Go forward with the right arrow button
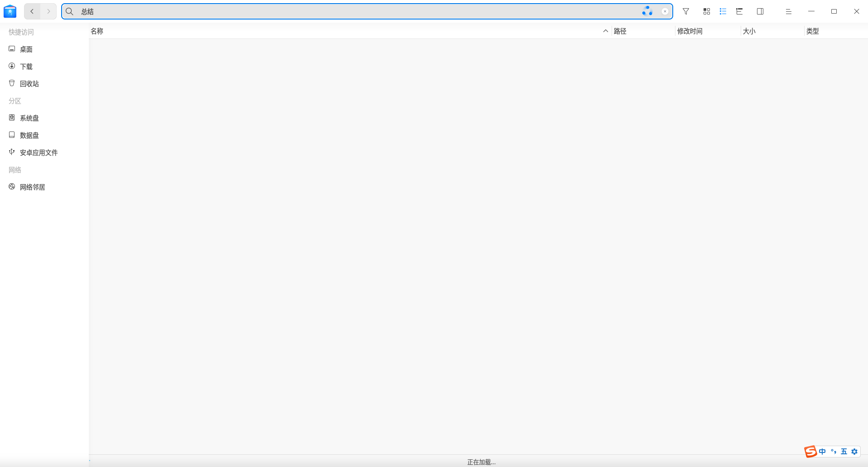The width and height of the screenshot is (868, 467). (48, 11)
